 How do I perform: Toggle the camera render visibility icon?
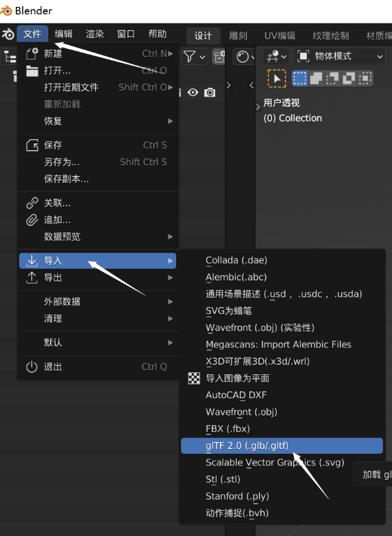click(210, 93)
